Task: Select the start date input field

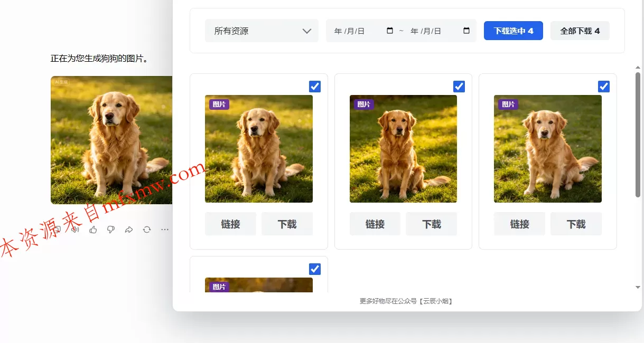Action: click(x=363, y=31)
